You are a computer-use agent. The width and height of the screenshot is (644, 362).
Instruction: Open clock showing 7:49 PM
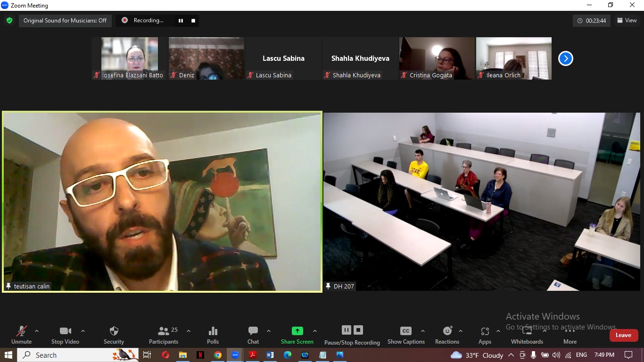[x=604, y=355]
